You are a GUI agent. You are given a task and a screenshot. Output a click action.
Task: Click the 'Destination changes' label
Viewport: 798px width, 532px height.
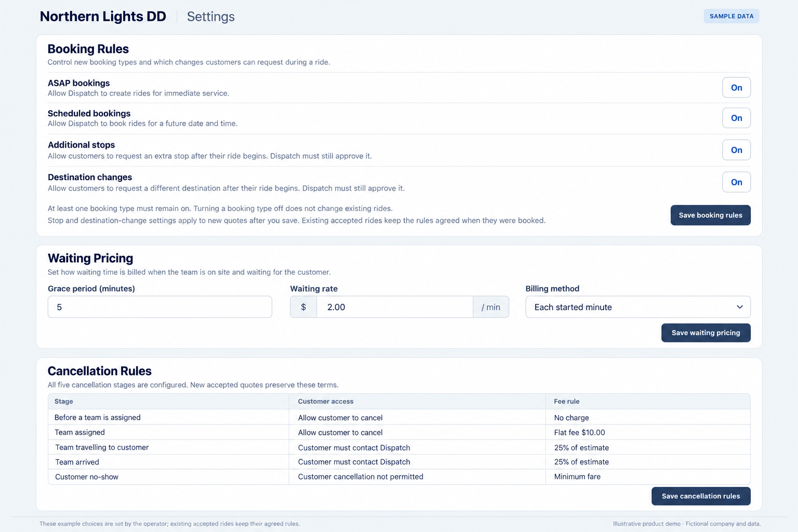(90, 177)
